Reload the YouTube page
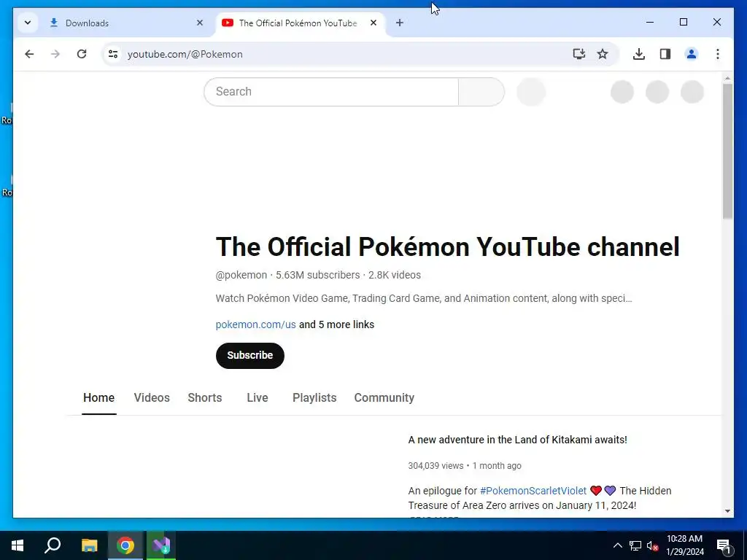 tap(82, 54)
